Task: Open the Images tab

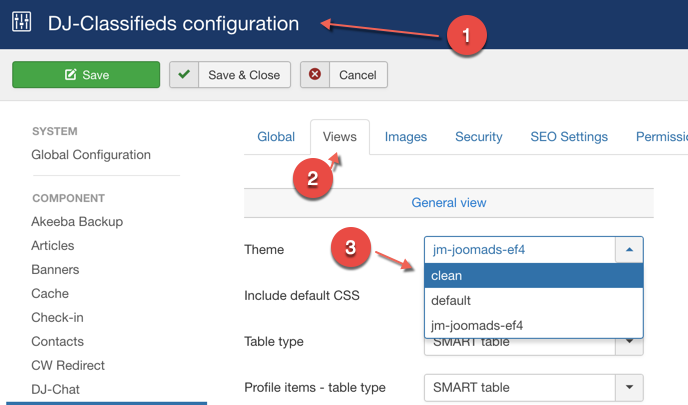Action: coord(406,136)
